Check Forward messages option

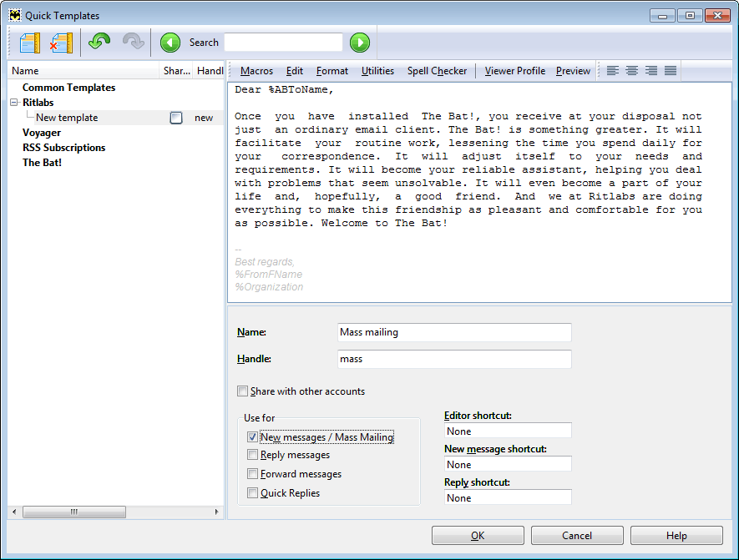click(x=253, y=474)
